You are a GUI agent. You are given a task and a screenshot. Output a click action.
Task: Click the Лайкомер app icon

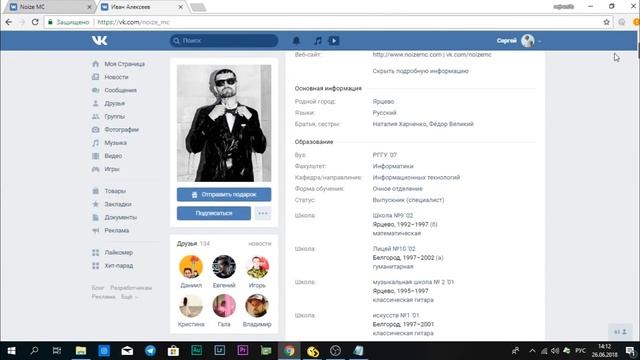(96, 253)
